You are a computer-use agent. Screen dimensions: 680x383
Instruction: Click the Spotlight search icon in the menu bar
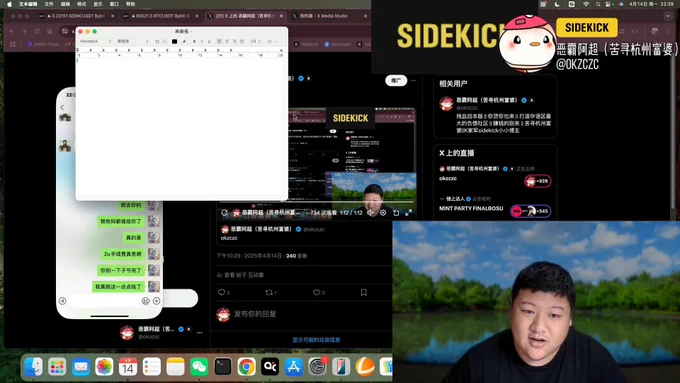click(x=598, y=4)
